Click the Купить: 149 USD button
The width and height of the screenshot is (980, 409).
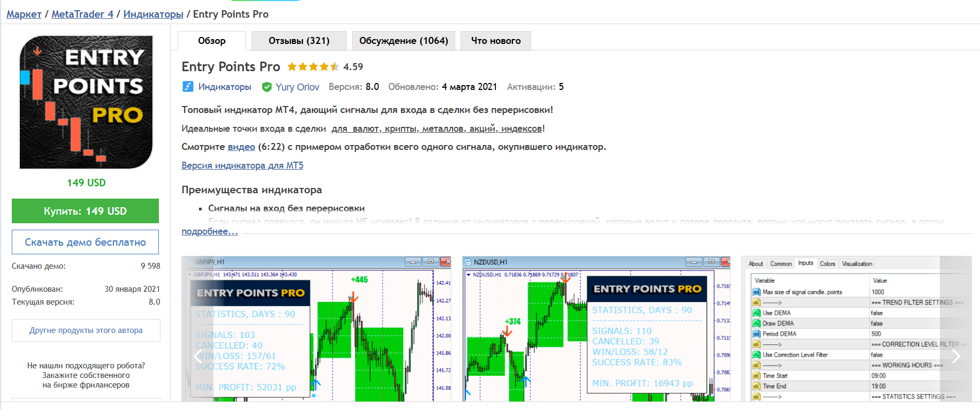click(86, 211)
